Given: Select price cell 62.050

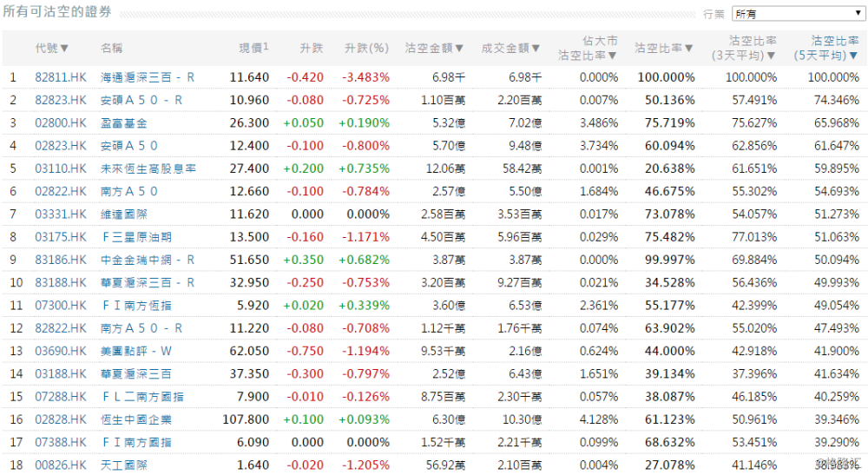Looking at the screenshot, I should click(x=249, y=351).
